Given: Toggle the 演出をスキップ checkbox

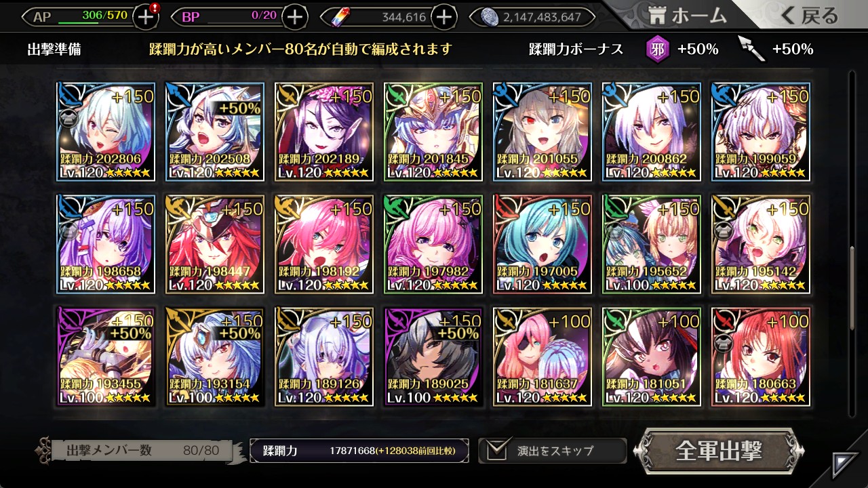Looking at the screenshot, I should click(x=498, y=450).
